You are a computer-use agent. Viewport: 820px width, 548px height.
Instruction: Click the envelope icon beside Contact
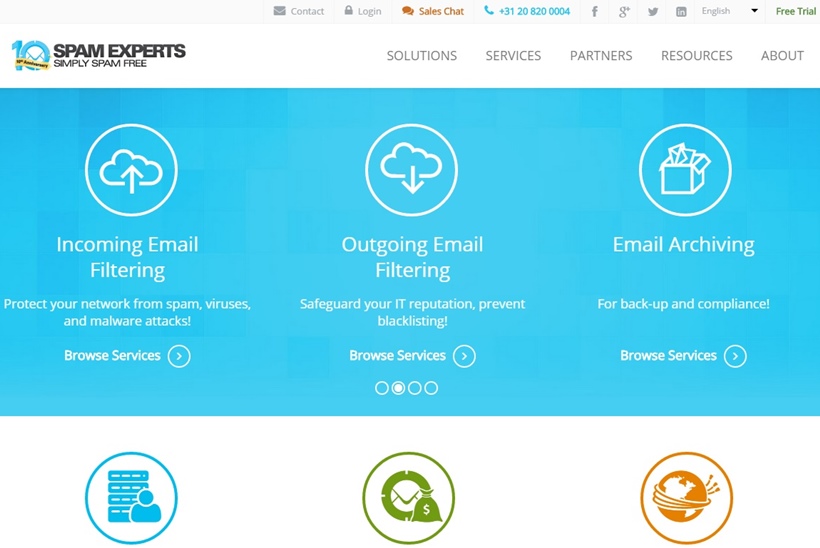(x=280, y=11)
